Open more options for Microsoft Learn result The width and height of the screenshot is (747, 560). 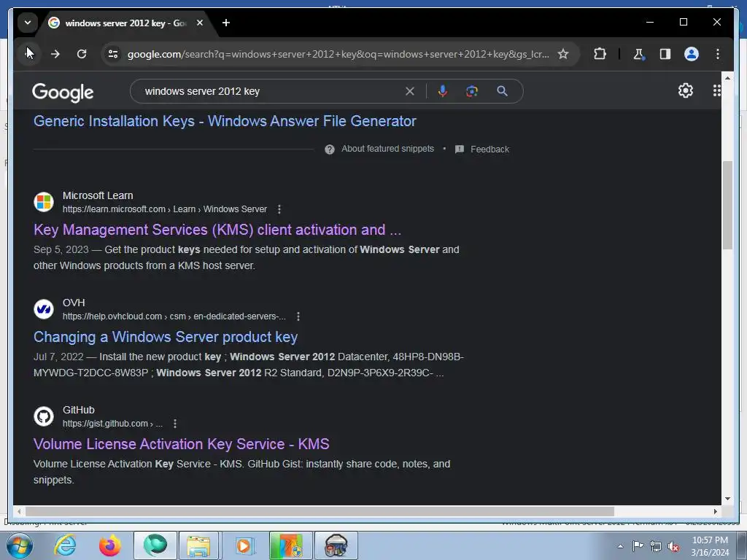(279, 209)
